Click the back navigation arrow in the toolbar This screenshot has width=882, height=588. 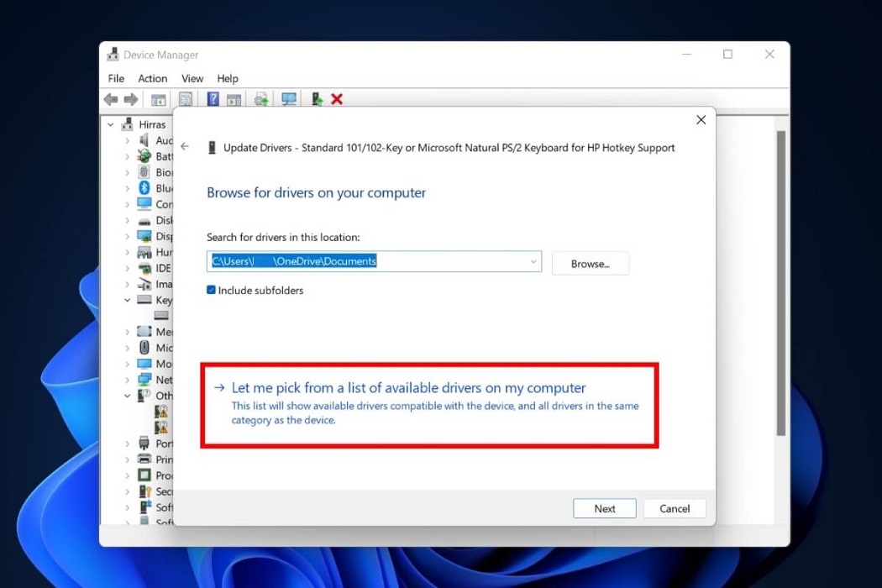(111, 98)
